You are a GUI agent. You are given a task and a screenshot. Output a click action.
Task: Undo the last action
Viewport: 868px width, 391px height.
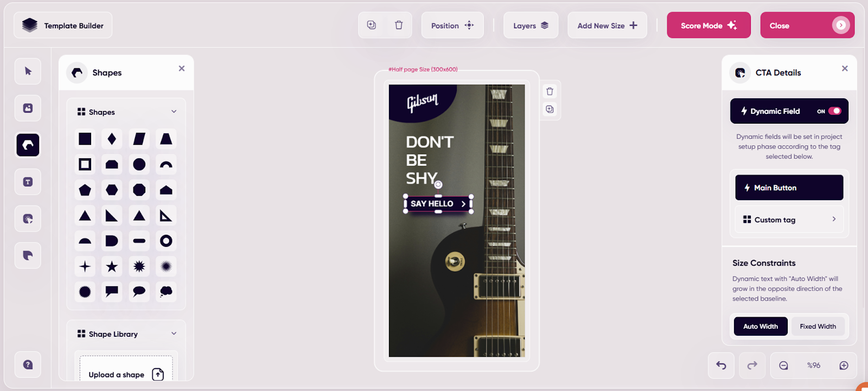(721, 366)
